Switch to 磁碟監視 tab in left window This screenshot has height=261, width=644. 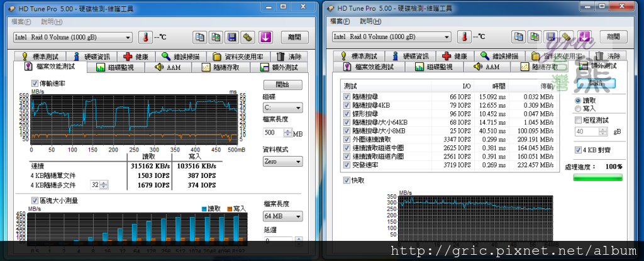114,67
